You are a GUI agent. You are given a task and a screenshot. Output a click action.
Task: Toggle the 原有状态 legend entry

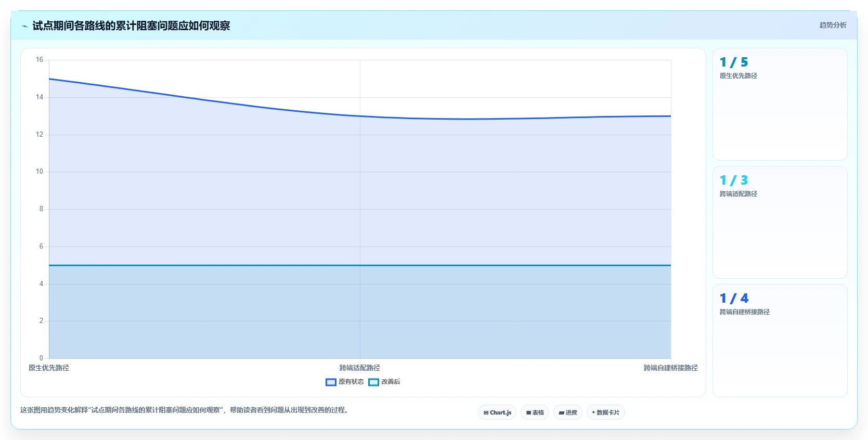[x=345, y=382]
